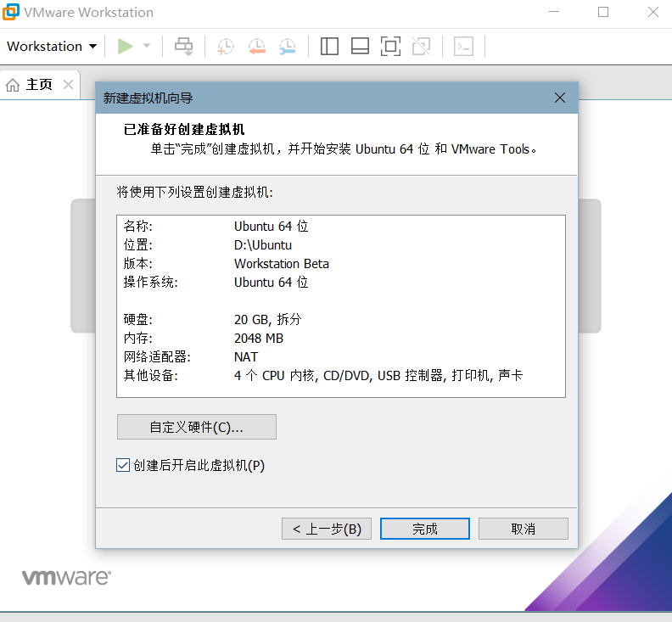Click the 完成 finish button
This screenshot has height=622, width=672.
click(425, 529)
